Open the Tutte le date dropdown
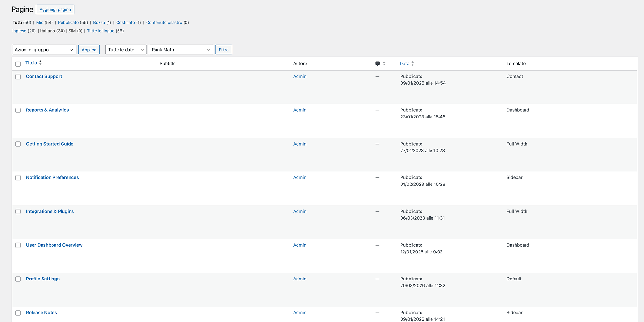This screenshot has width=644, height=322. [x=126, y=50]
